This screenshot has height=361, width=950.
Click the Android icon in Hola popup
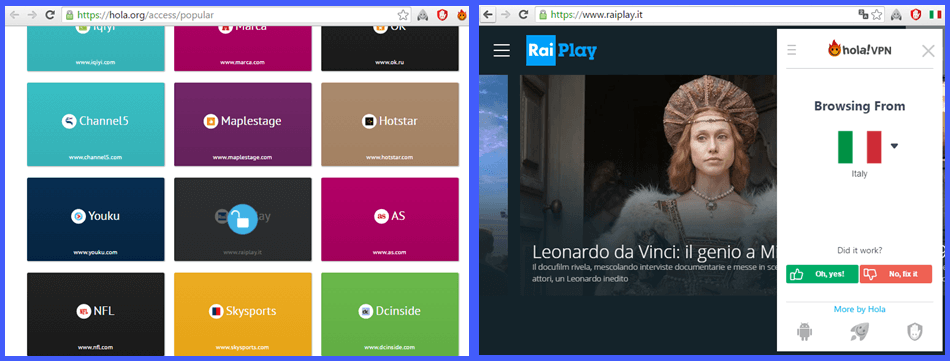pos(805,331)
